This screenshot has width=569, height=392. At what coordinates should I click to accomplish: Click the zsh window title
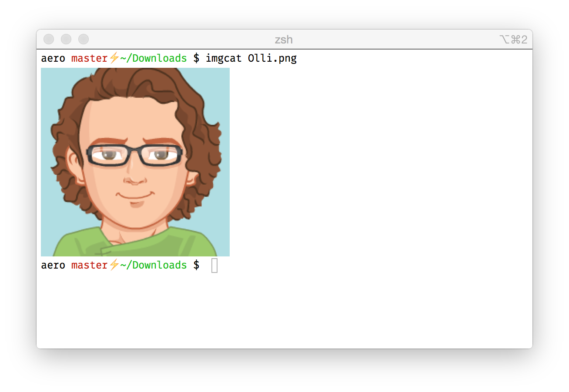284,40
